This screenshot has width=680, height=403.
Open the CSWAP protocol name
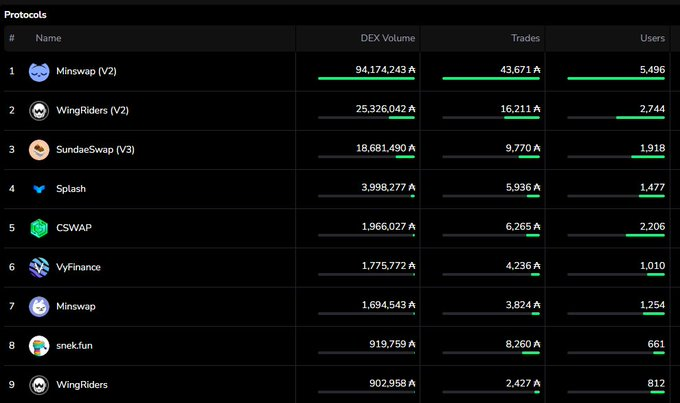(74, 228)
